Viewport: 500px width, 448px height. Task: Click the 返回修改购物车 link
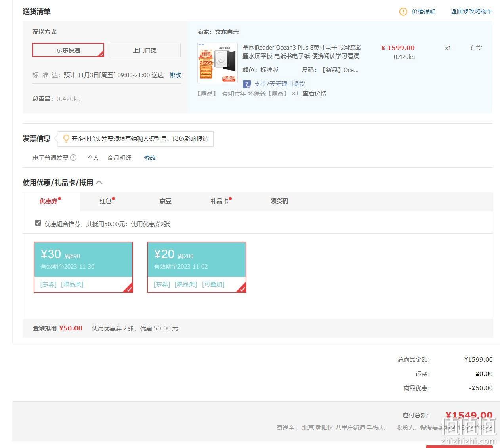471,11
